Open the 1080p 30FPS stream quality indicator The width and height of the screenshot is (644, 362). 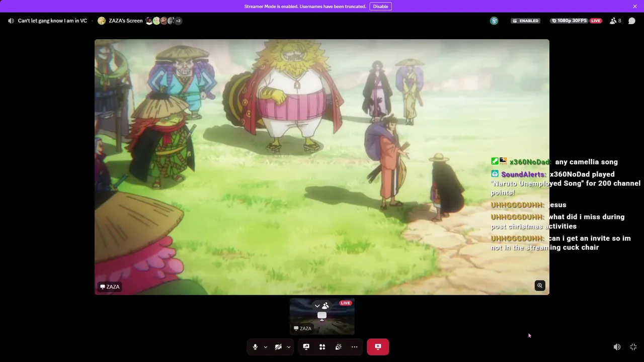click(569, 21)
